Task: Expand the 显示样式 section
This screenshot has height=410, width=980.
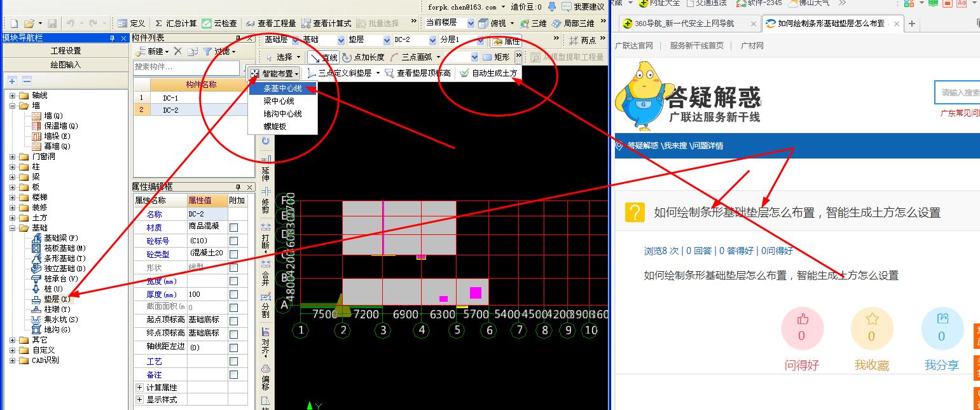Action: [x=139, y=400]
